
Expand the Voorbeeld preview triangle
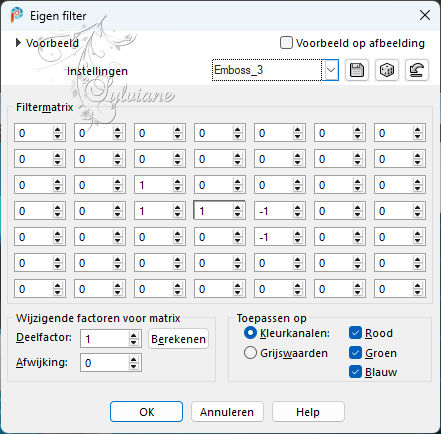(18, 43)
